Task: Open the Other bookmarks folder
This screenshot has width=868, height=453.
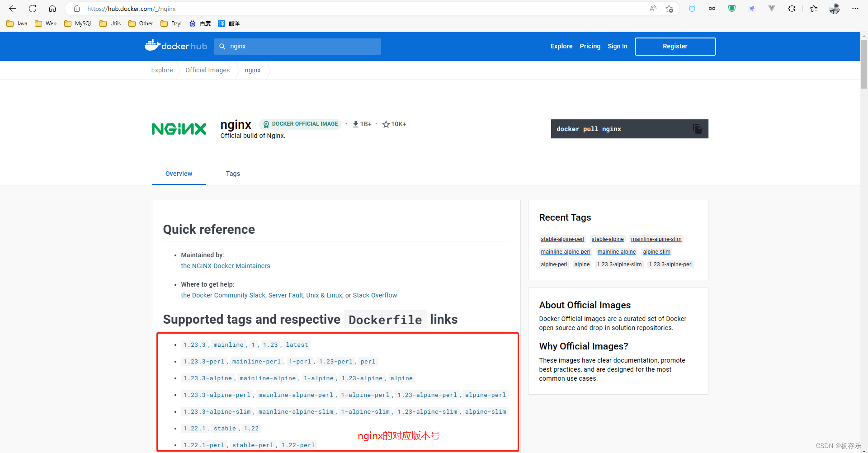Action: pyautogui.click(x=141, y=24)
